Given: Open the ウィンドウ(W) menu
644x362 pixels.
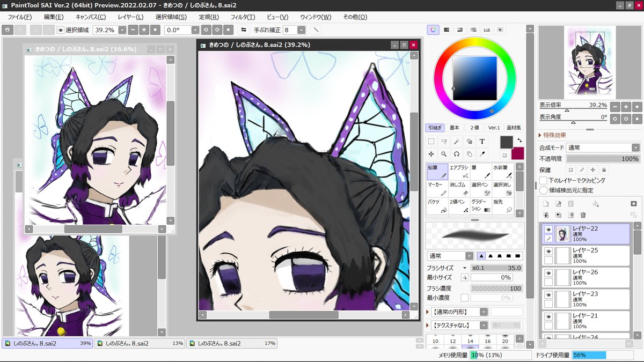Looking at the screenshot, I should (x=316, y=17).
